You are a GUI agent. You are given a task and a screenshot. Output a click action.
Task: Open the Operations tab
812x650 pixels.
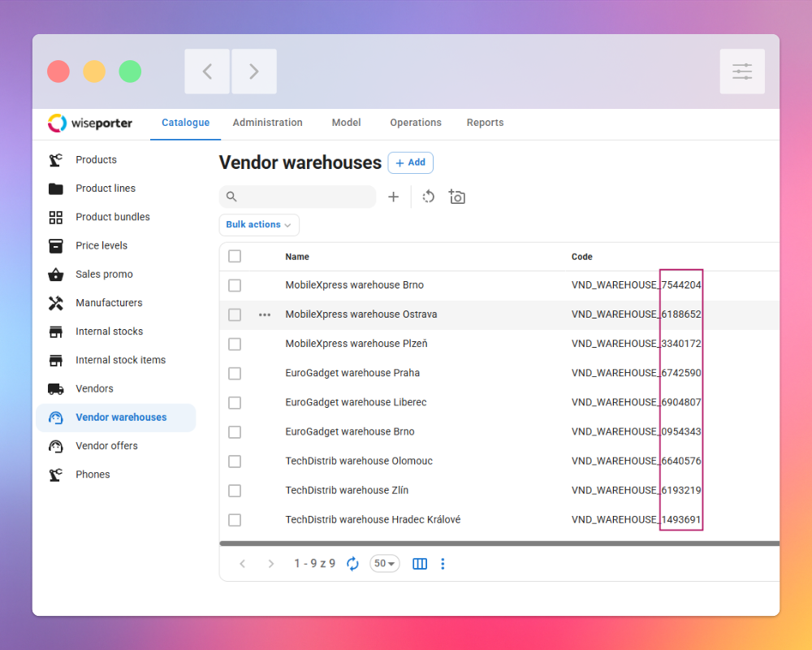point(415,123)
